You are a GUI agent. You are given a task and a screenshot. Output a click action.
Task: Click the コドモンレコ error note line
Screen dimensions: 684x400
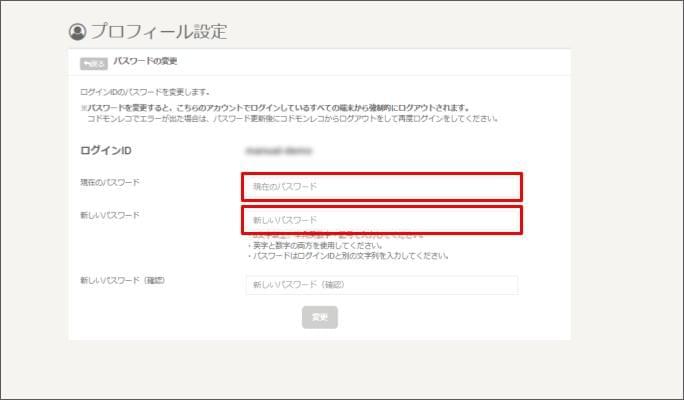[x=290, y=118]
